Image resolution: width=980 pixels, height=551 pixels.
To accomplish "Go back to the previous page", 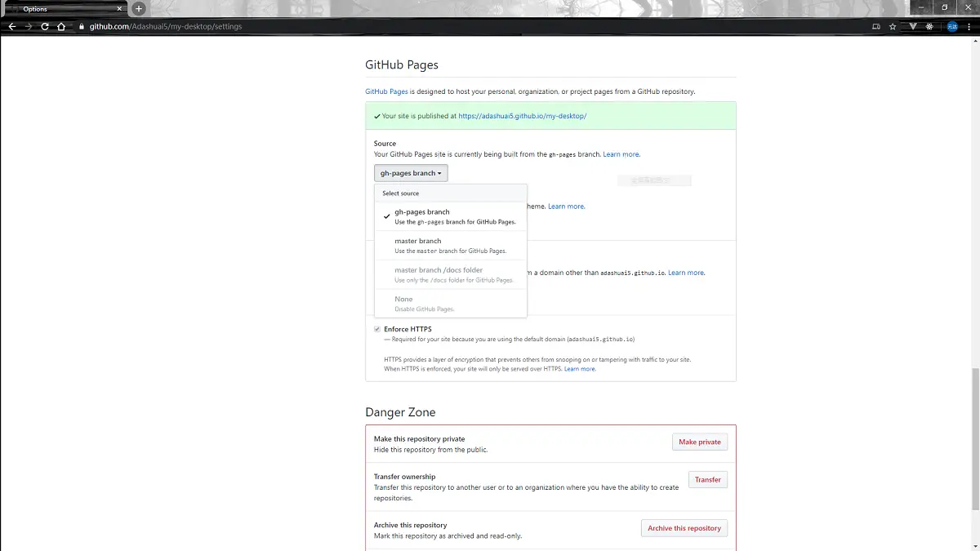I will tap(11, 26).
